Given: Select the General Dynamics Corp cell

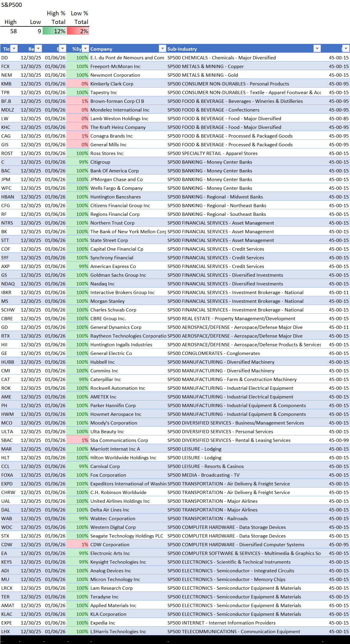Looking at the screenshot, I should 128,327.
